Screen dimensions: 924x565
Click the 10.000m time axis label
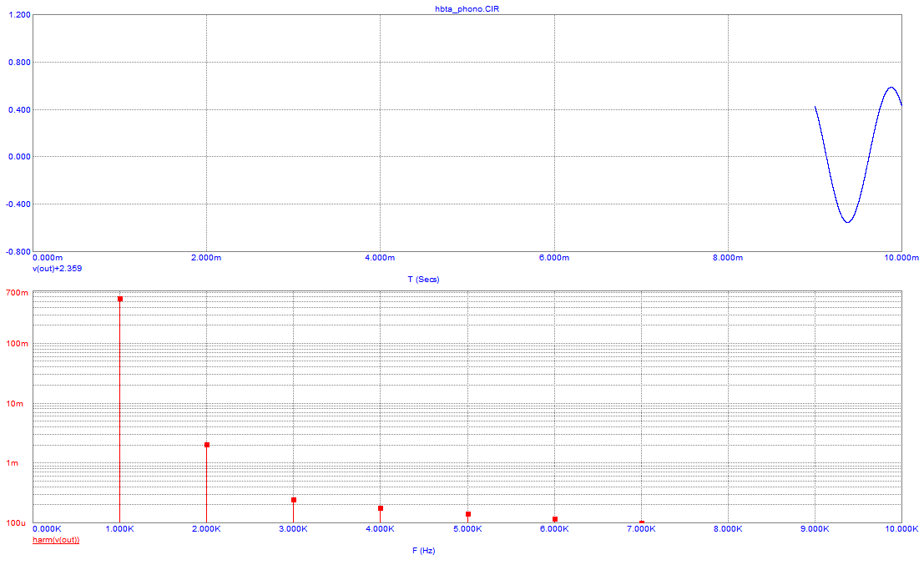(x=901, y=257)
